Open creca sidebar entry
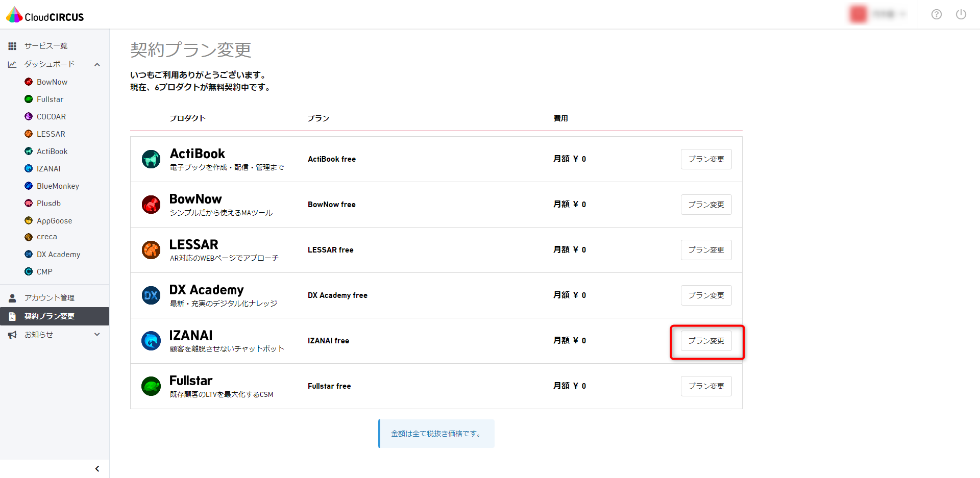 [47, 237]
